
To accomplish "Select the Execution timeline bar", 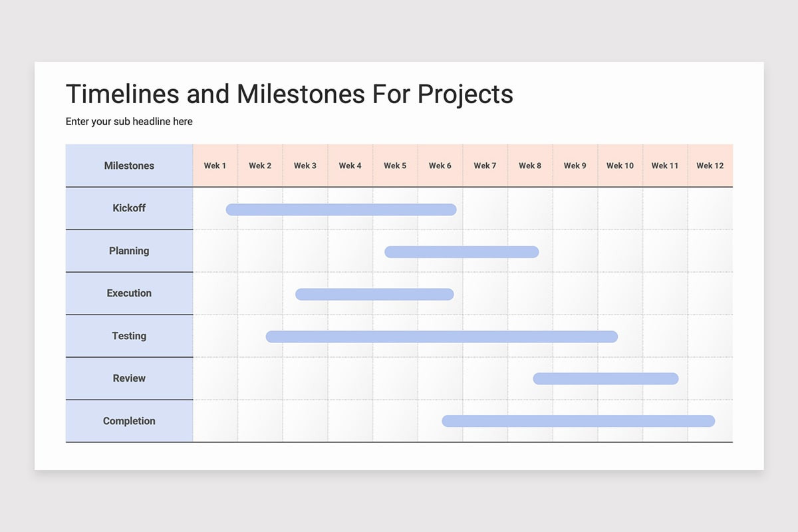I will [374, 295].
